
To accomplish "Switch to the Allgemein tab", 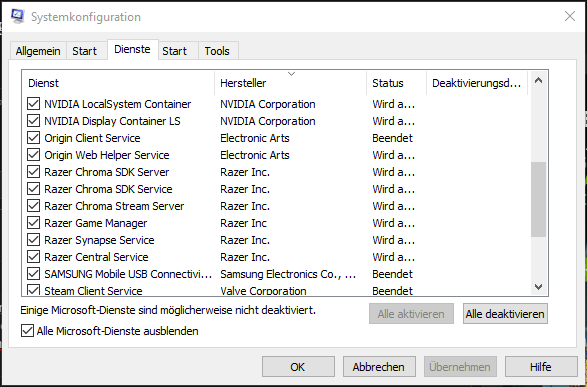I will click(x=38, y=51).
